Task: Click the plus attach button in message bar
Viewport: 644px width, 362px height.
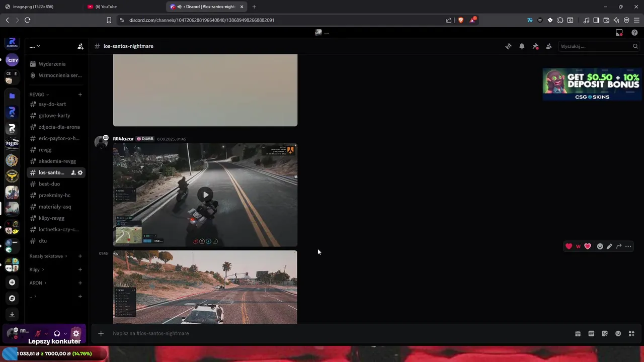Action: [x=101, y=333]
